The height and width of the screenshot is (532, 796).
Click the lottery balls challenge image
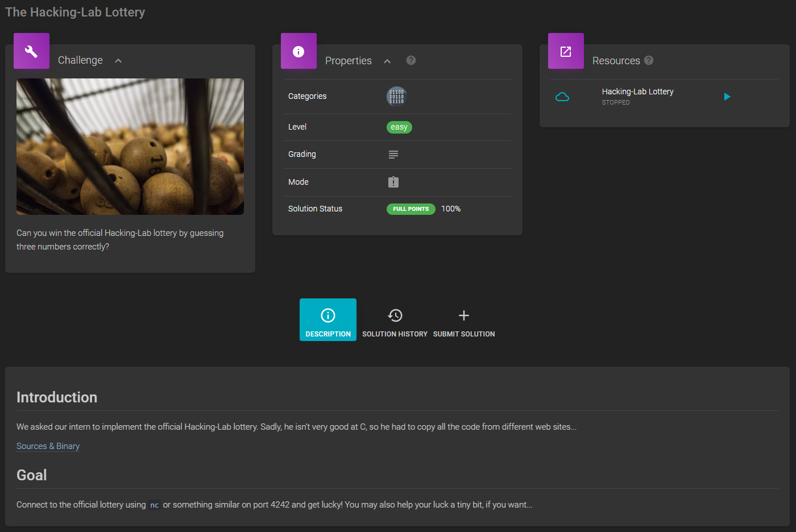(130, 146)
